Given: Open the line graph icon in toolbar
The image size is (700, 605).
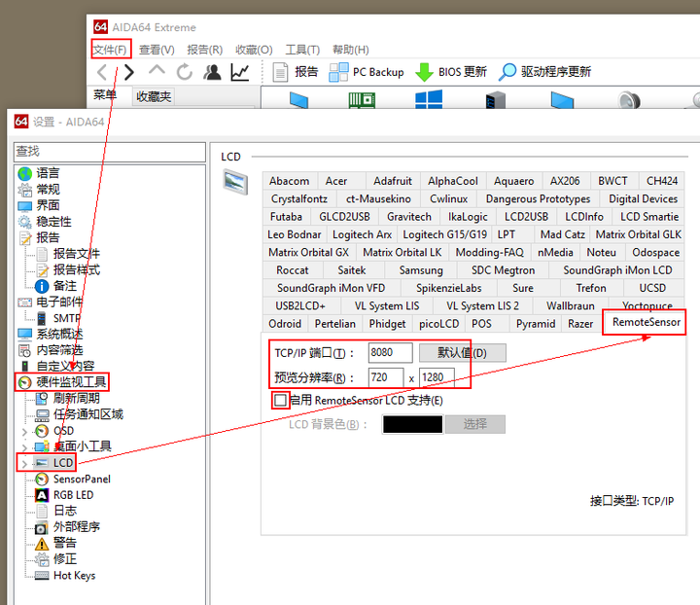Looking at the screenshot, I should 239,72.
